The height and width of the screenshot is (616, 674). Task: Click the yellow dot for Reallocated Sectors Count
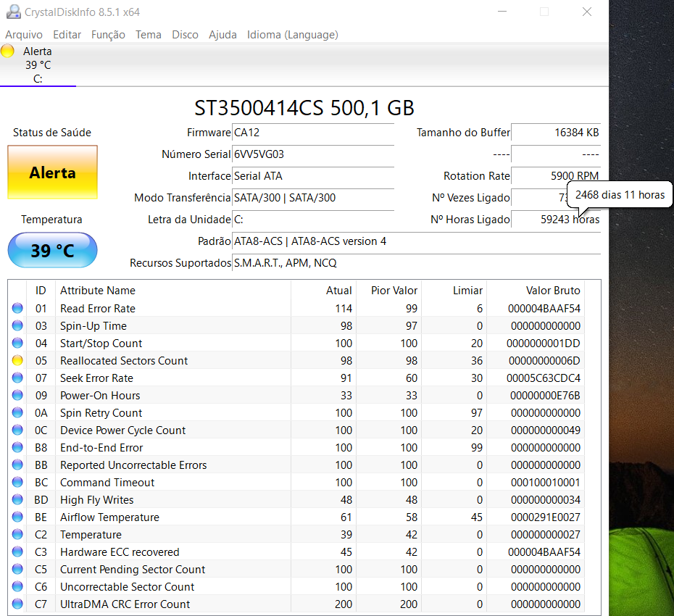pos(17,361)
